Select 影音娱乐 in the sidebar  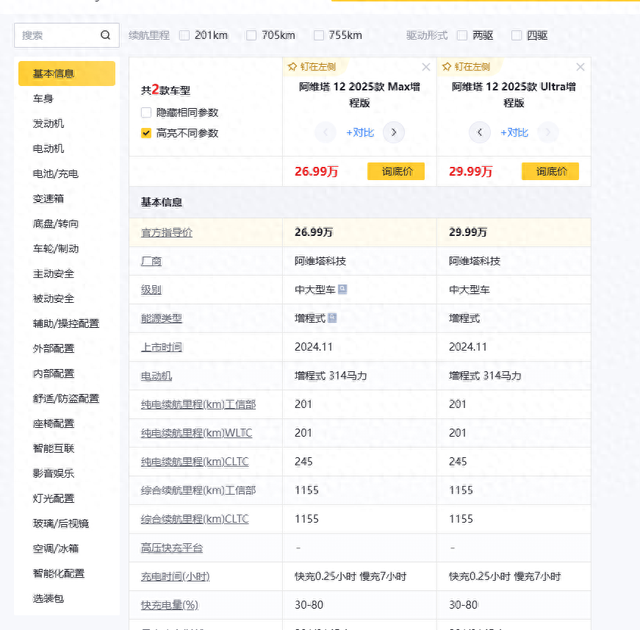53,473
